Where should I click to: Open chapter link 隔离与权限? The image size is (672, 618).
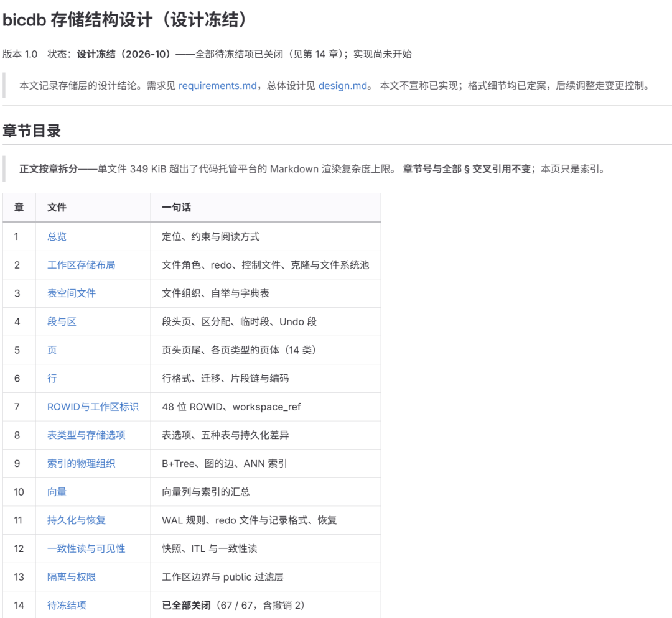(x=72, y=577)
